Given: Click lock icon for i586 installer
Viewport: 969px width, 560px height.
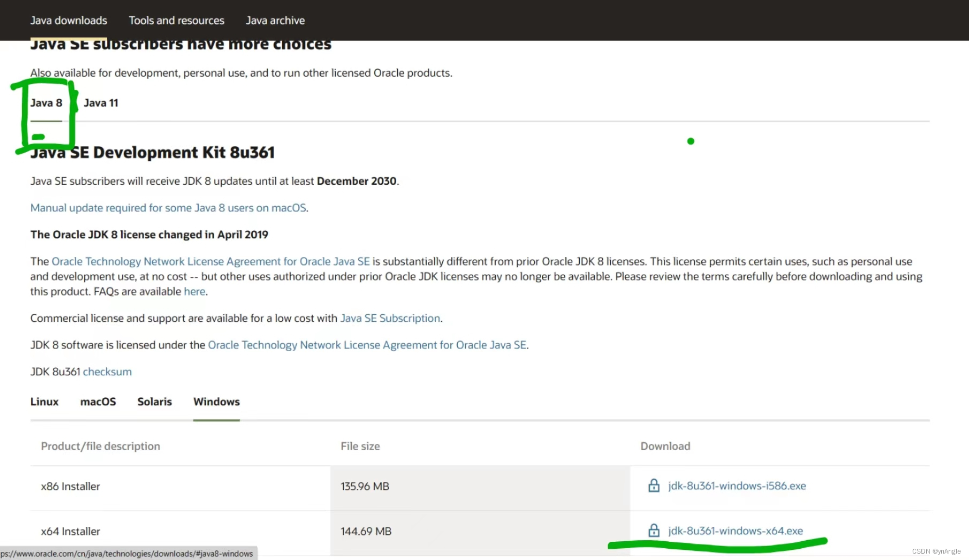Looking at the screenshot, I should click(x=654, y=486).
